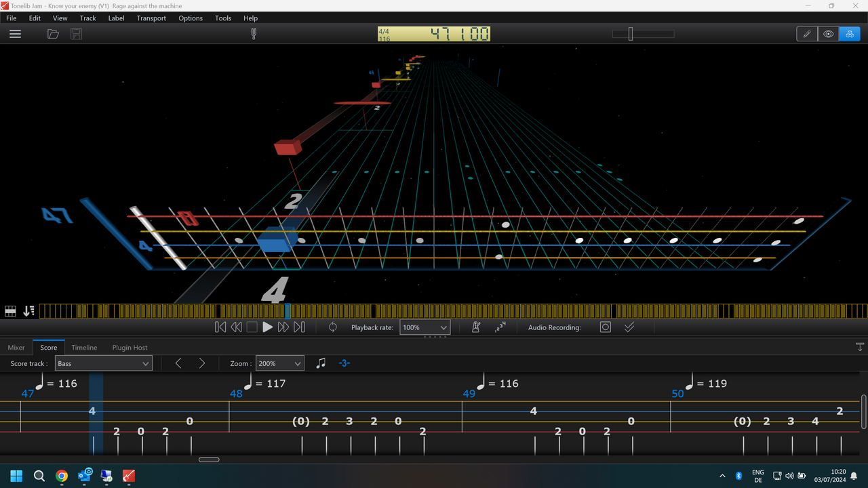Switch to the Mixer tab

16,348
